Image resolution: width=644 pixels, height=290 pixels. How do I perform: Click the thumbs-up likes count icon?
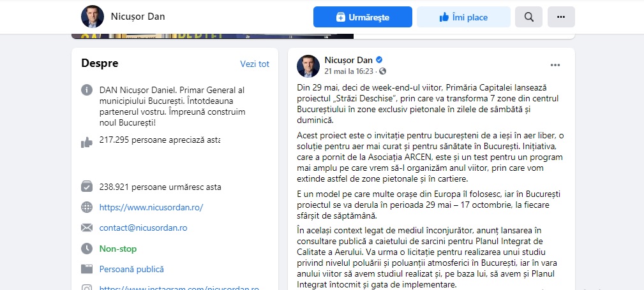click(87, 142)
